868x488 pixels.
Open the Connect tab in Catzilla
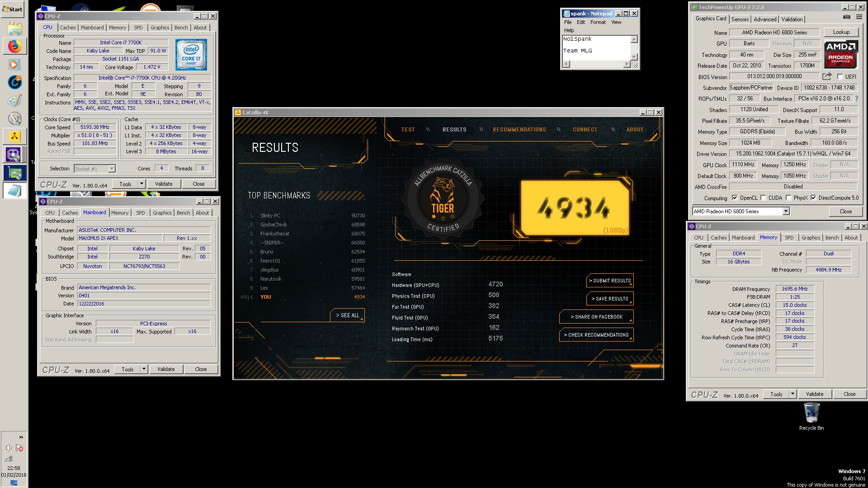[x=585, y=130]
